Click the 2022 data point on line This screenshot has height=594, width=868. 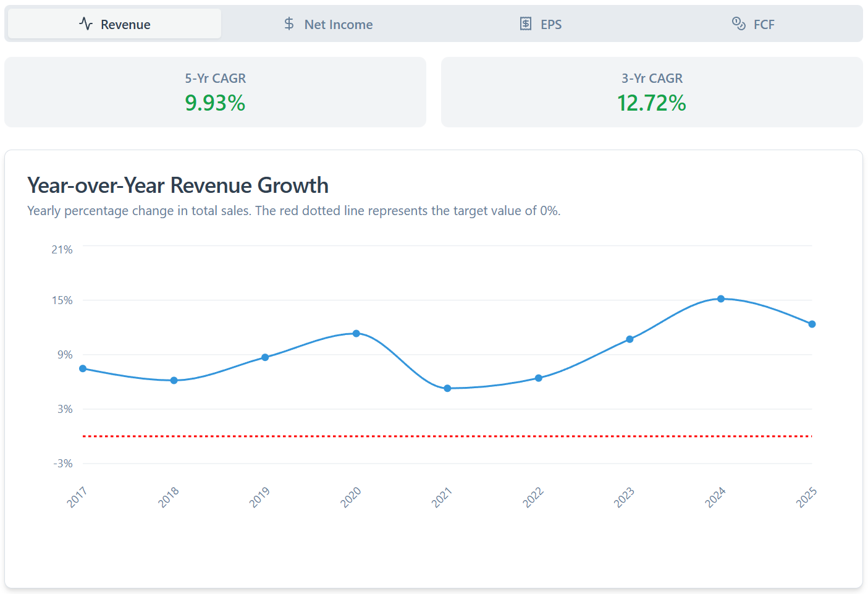539,378
